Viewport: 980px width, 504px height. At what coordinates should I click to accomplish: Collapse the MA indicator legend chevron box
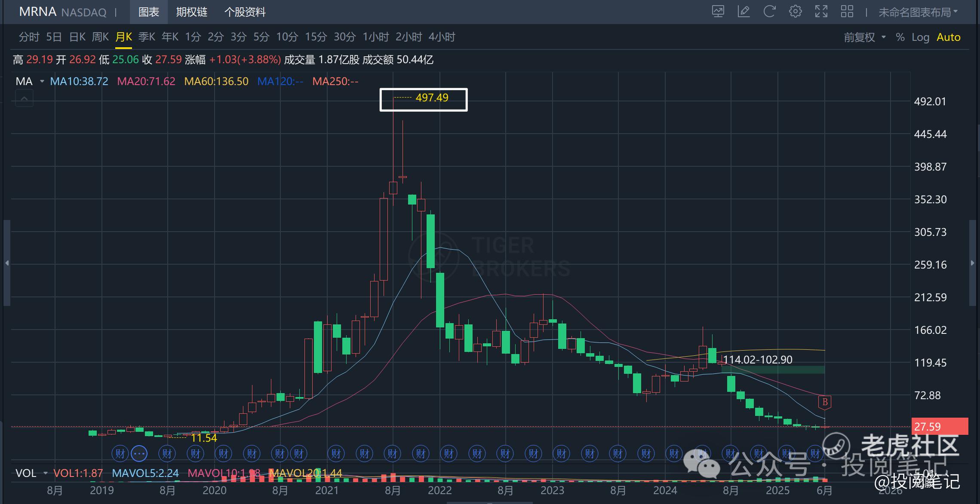(24, 99)
